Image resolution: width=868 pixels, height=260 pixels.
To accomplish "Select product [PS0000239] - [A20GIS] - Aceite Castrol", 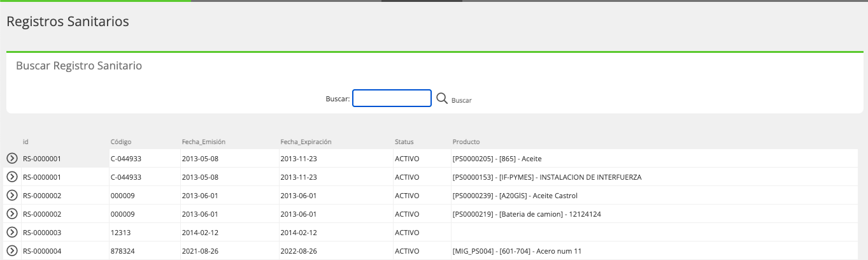I will click(x=515, y=196).
